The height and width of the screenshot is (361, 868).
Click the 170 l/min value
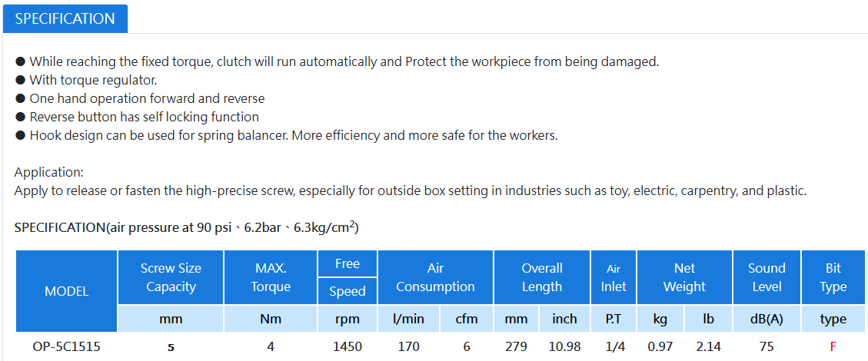pos(408,347)
